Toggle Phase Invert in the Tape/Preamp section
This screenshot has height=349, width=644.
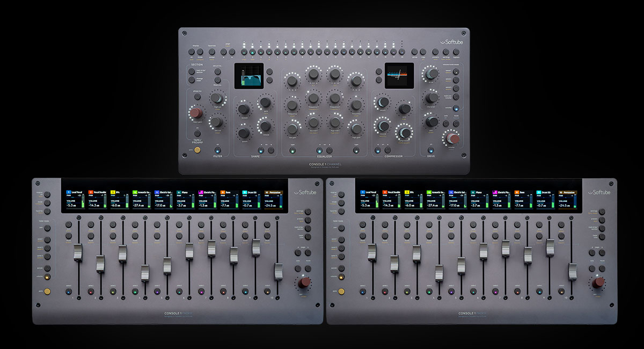[x=197, y=97]
